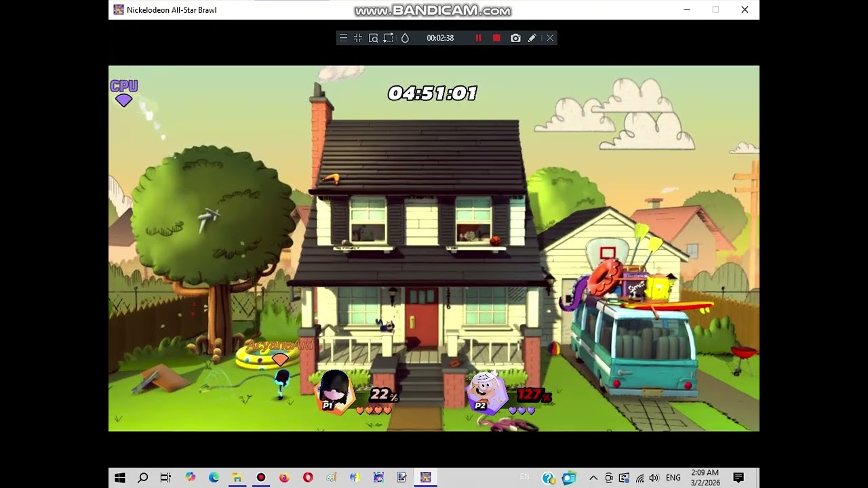Click the in-game match timer 04:51:01
This screenshot has width=868, height=488.
pos(433,93)
